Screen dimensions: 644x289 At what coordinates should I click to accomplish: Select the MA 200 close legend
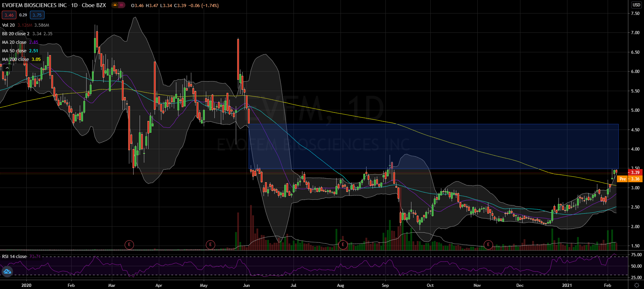click(x=16, y=59)
